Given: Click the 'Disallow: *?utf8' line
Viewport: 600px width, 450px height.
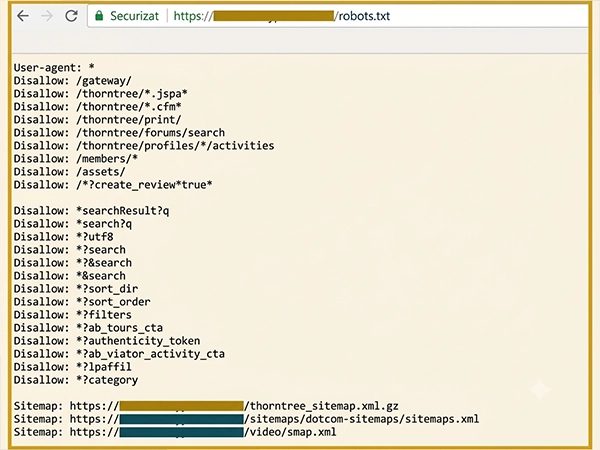Looking at the screenshot, I should (64, 237).
